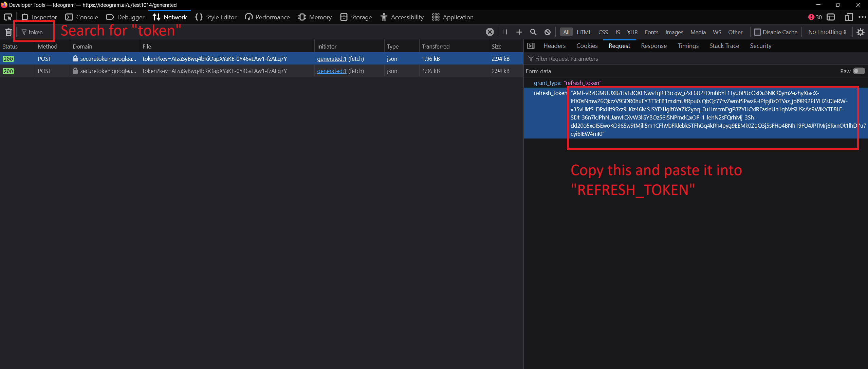Open the DevTools more options menu
Image resolution: width=868 pixels, height=369 pixels.
pyautogui.click(x=862, y=17)
